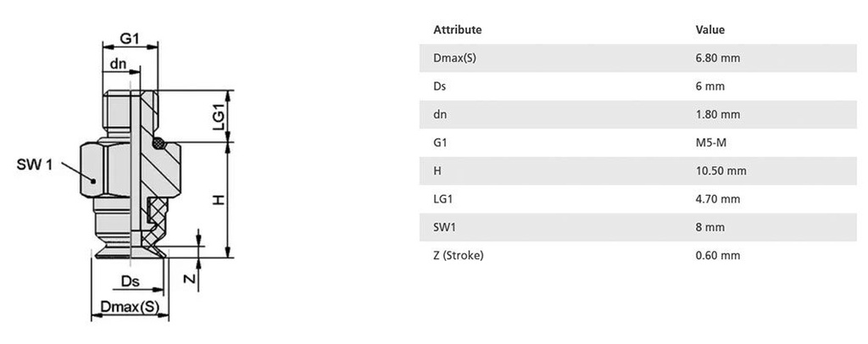Viewport: 868px width, 344px height.
Task: Click the 0.60 mm stroke value
Action: coord(717,255)
